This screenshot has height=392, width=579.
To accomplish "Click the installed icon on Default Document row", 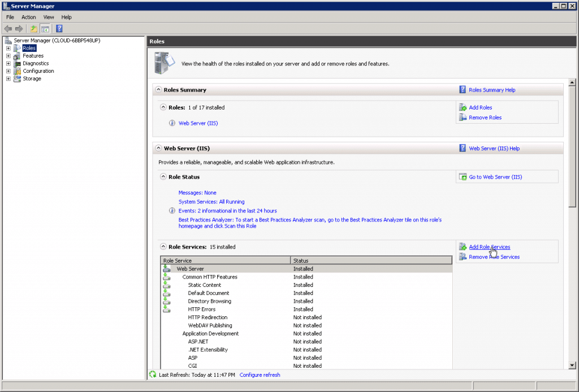I will click(167, 293).
